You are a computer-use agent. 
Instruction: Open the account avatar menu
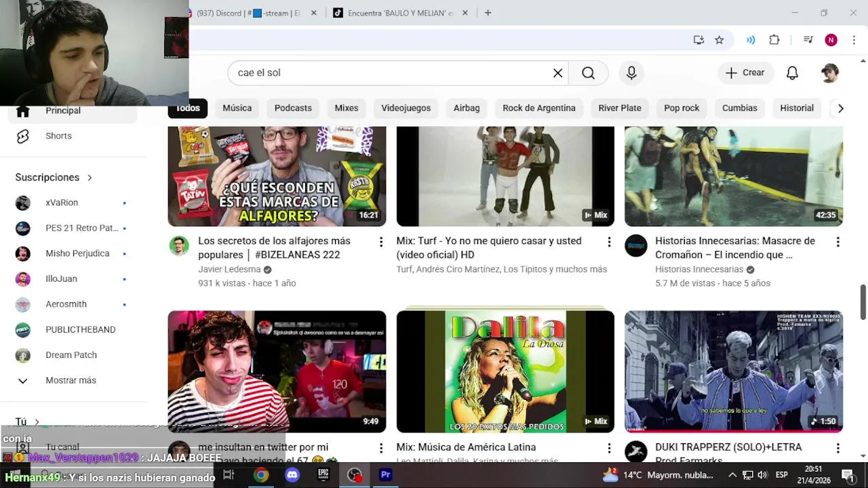(829, 73)
